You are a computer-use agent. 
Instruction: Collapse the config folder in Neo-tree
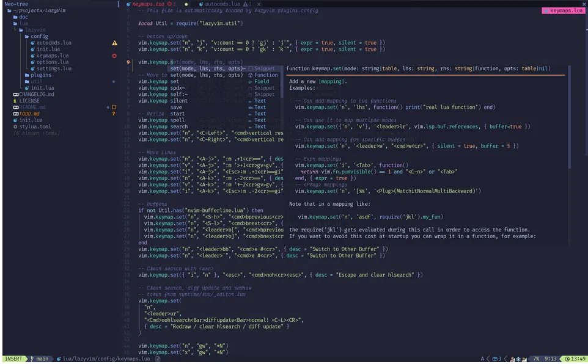point(27,37)
